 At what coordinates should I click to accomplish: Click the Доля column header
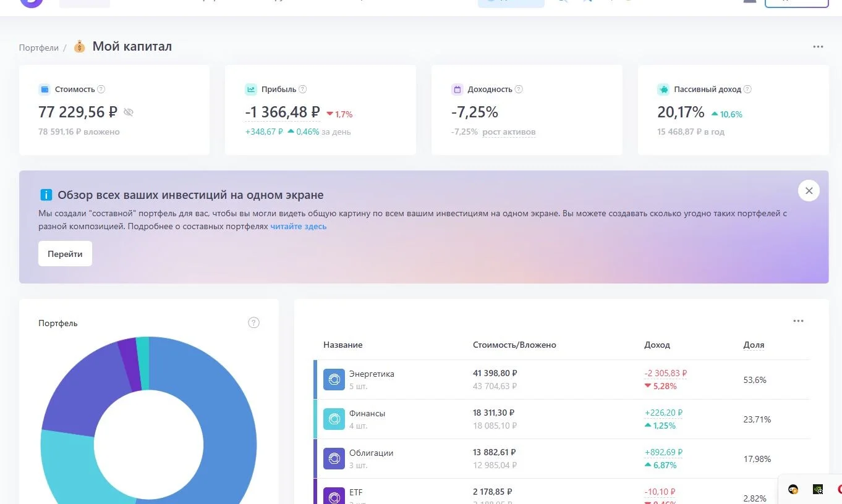point(754,345)
